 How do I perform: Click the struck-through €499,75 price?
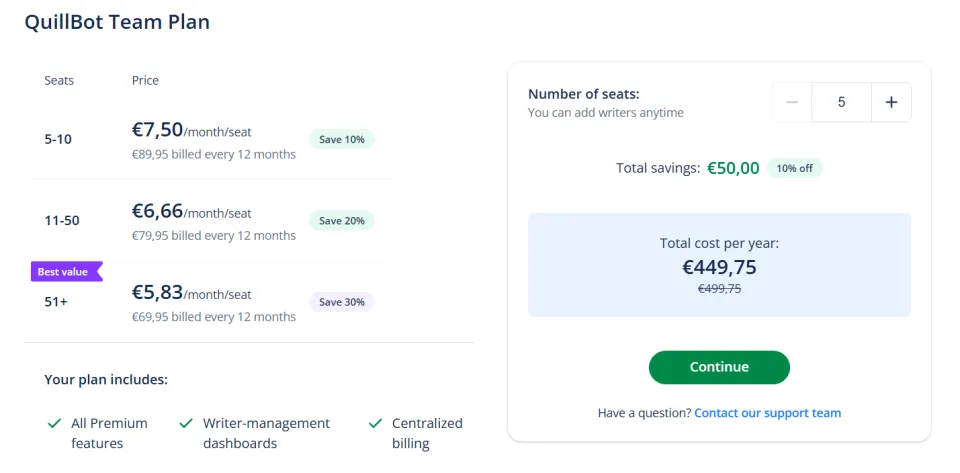719,289
